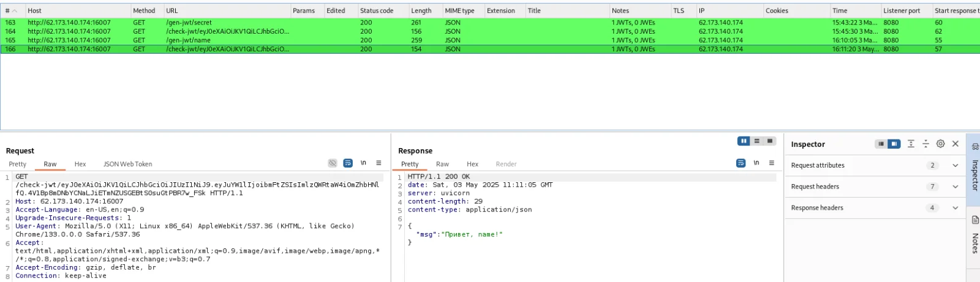Sort by Title column header

point(567,10)
